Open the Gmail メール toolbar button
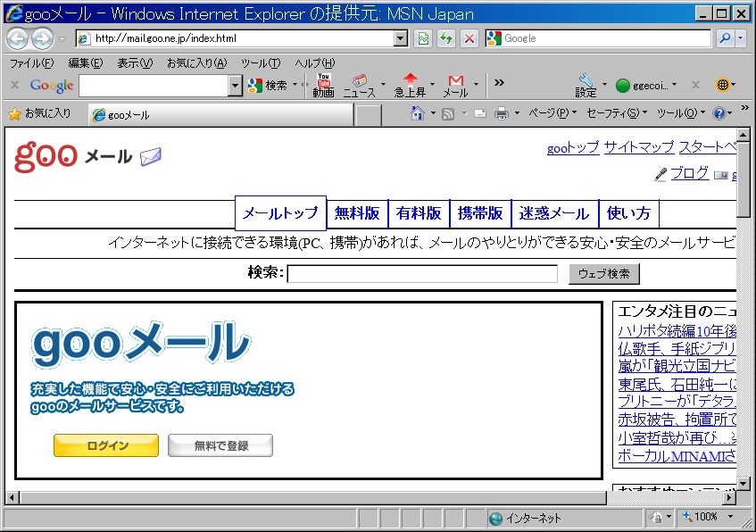 (x=455, y=86)
